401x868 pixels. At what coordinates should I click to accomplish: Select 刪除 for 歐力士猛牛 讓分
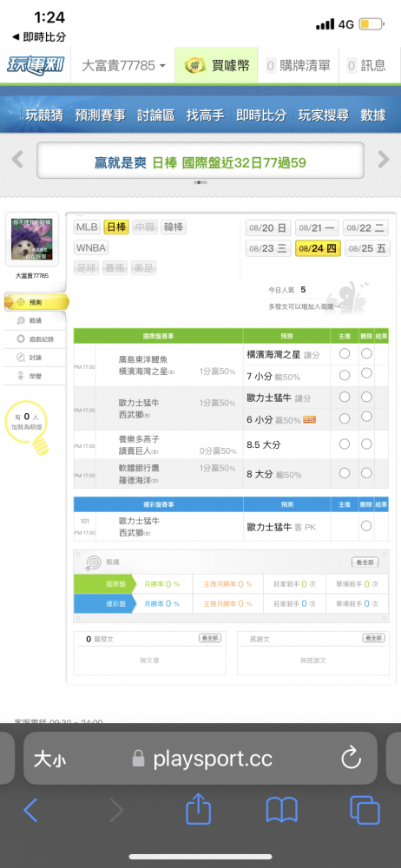click(x=366, y=397)
